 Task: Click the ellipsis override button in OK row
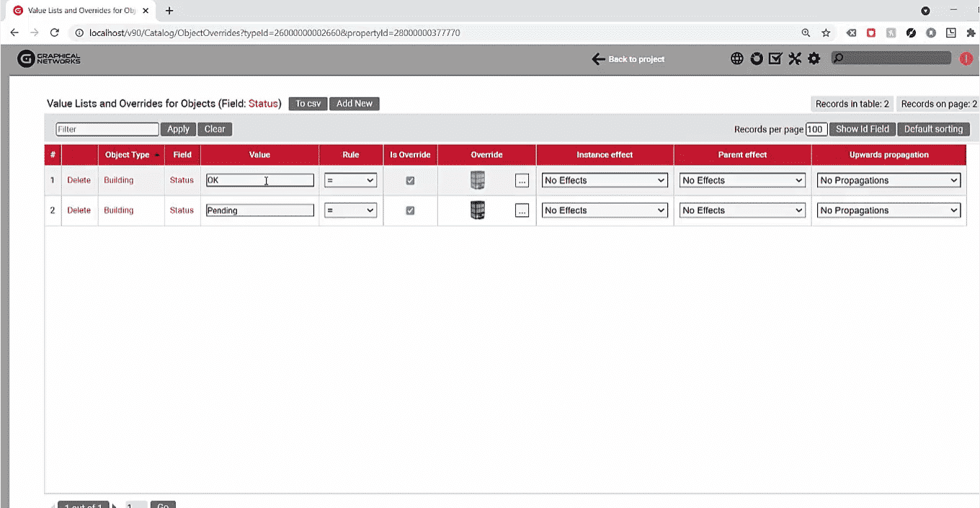pyautogui.click(x=522, y=181)
